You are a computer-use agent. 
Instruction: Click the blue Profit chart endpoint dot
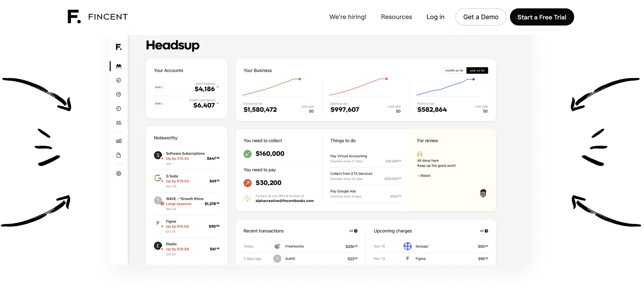point(473,79)
